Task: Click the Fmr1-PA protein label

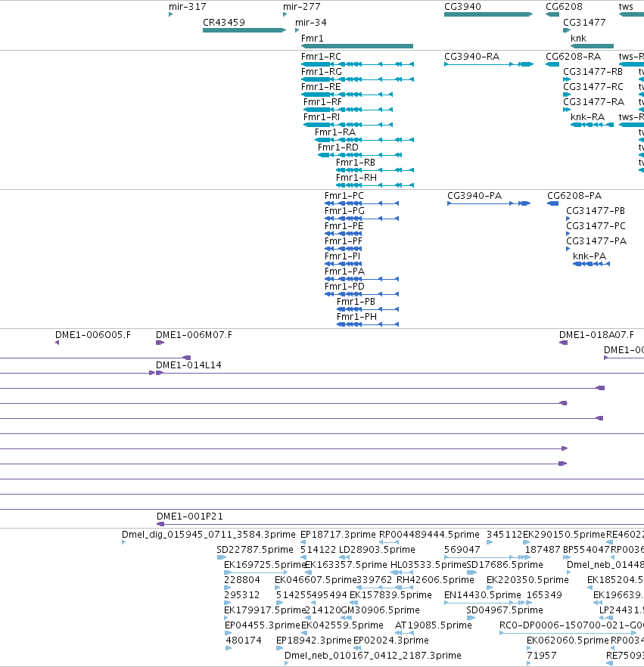Action: tap(344, 271)
